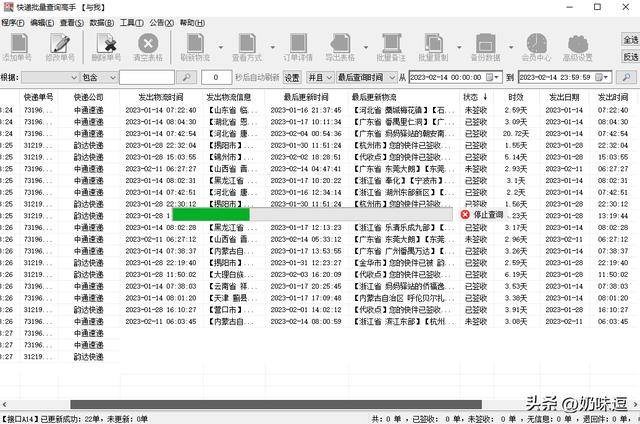Image resolution: width=640 pixels, height=424 pixels.
Task: Open the dropdown arrow next to 备份数据
Action: pyautogui.click(x=511, y=47)
